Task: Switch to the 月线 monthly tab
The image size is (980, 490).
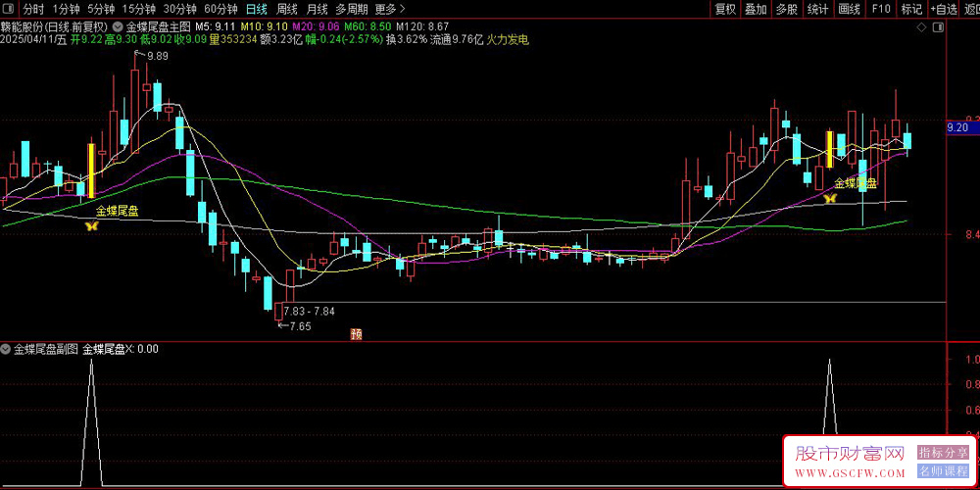Action: [318, 9]
